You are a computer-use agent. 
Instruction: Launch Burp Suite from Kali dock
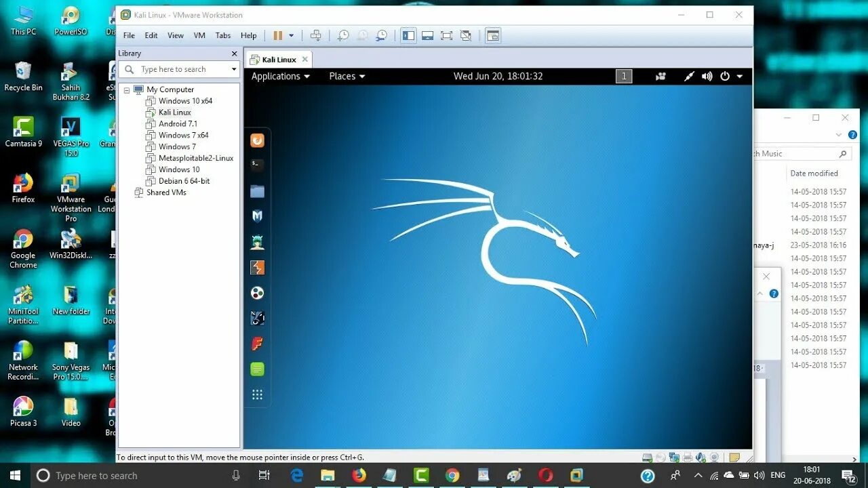coord(257,268)
